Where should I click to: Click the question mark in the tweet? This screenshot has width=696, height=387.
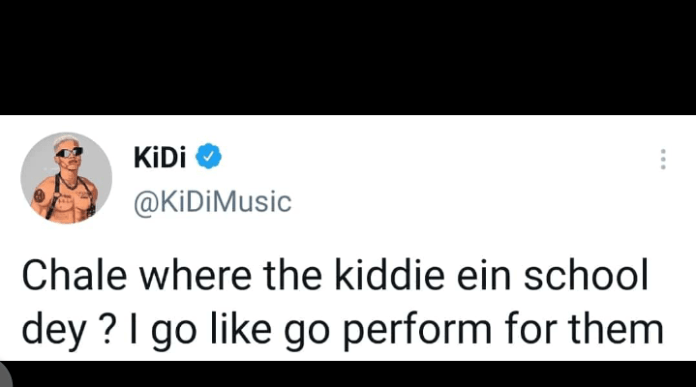tap(107, 329)
